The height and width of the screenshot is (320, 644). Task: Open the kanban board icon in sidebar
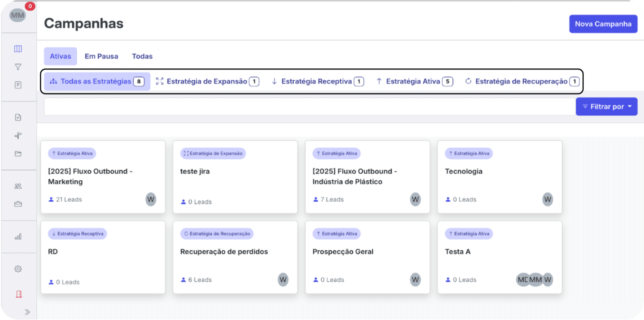(18, 49)
